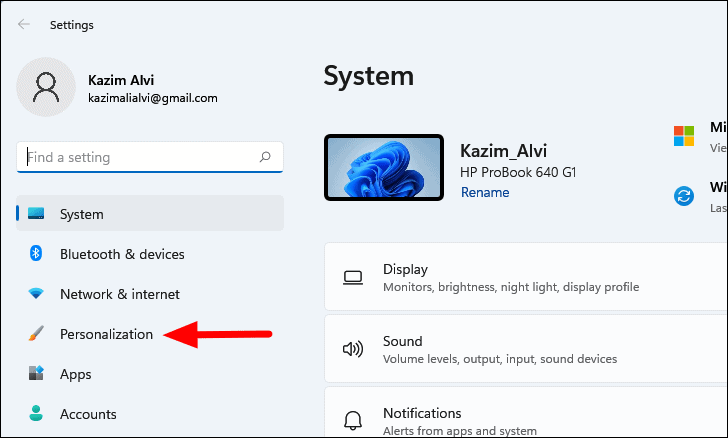Open Network & internet settings
Screen dimensions: 728x438
(x=120, y=294)
